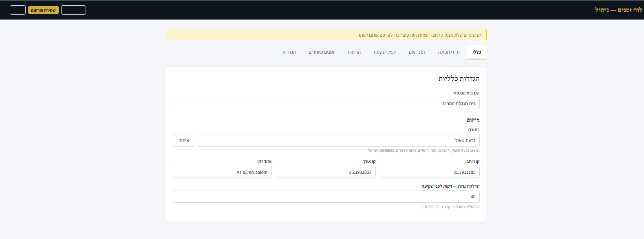Focus the synagogue name field "שם בית הכנסת"

click(326, 103)
